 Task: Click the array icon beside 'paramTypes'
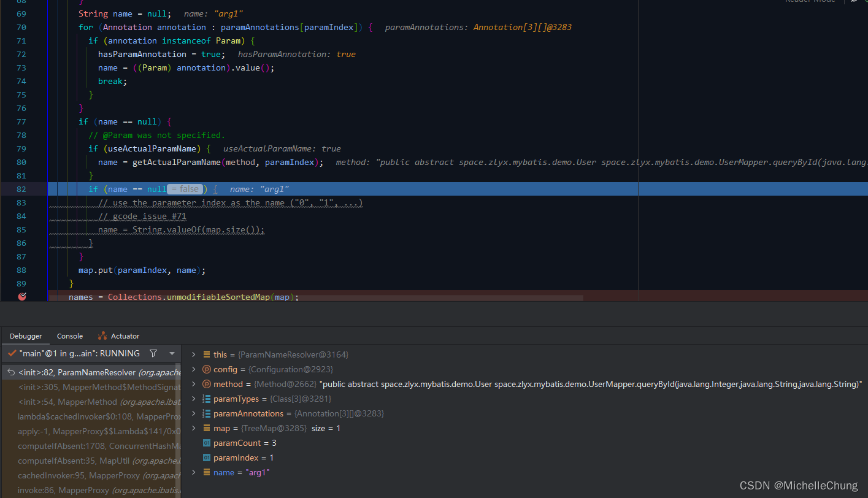207,399
